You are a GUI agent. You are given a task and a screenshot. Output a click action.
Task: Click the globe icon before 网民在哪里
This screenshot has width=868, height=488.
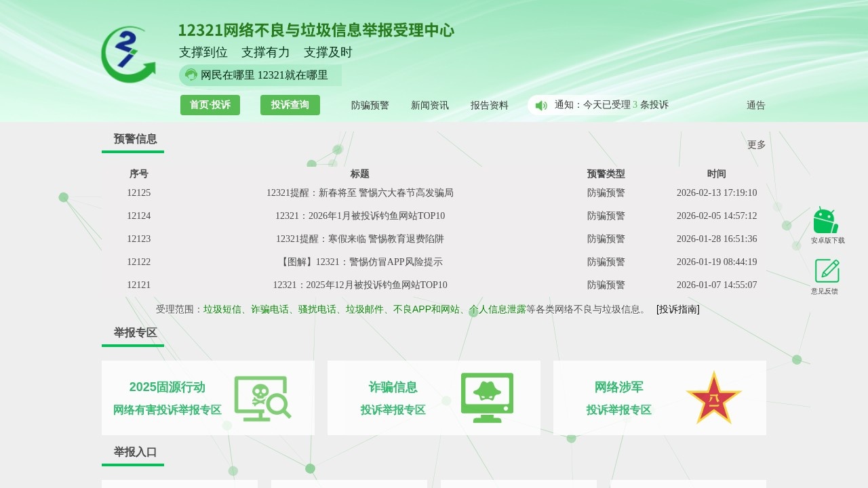click(191, 75)
